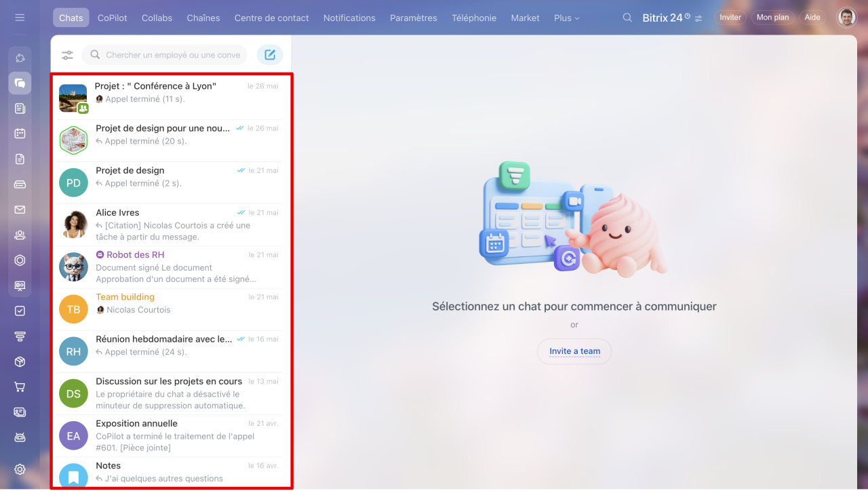
Task: Click the Mon plan button
Action: 773,18
